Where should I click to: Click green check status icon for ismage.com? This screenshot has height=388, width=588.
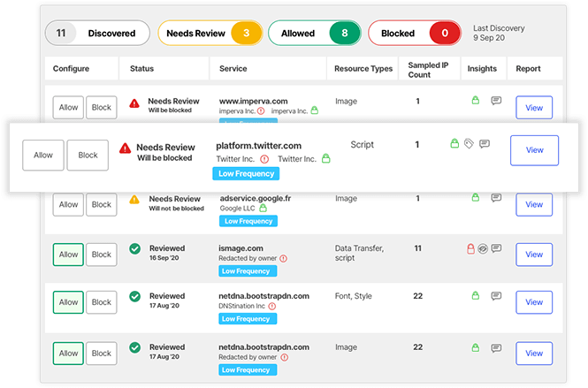(x=134, y=248)
